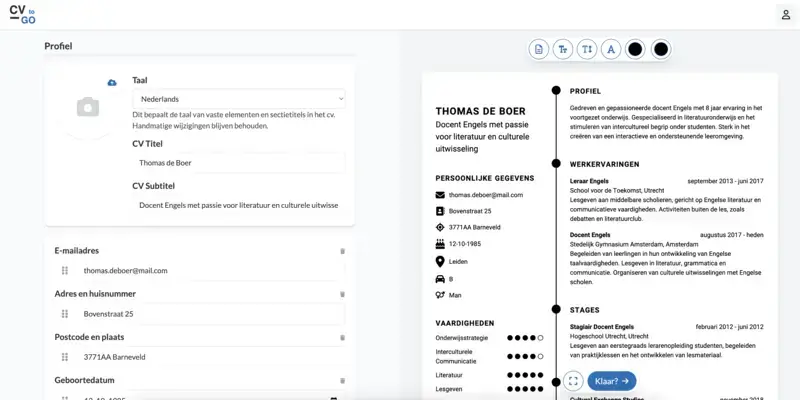The height and width of the screenshot is (400, 800).
Task: Open the line spacing toolbar icon
Action: tap(587, 49)
